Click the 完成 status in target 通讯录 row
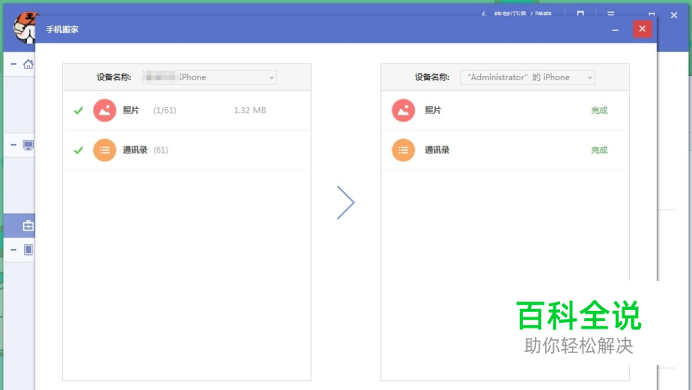 pos(599,150)
